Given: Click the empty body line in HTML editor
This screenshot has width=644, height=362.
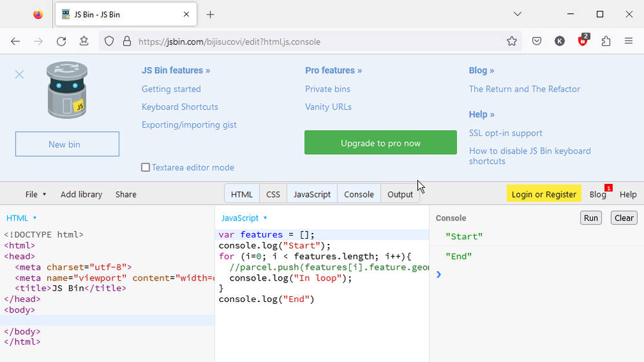Looking at the screenshot, I should click(x=107, y=321).
